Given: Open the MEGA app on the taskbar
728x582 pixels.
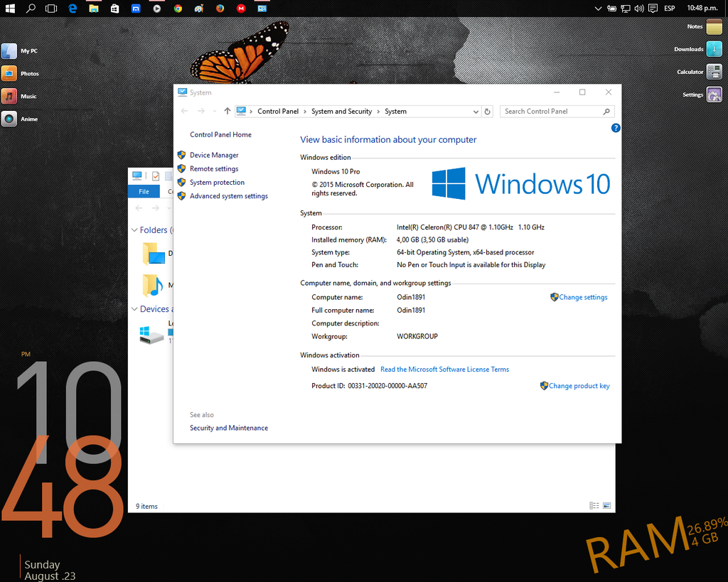Looking at the screenshot, I should click(241, 9).
